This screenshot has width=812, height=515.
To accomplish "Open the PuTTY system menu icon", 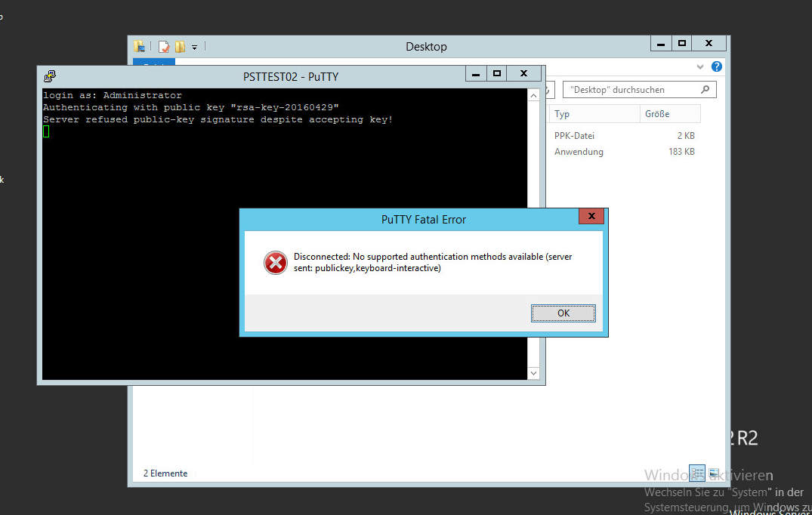I will pos(50,76).
